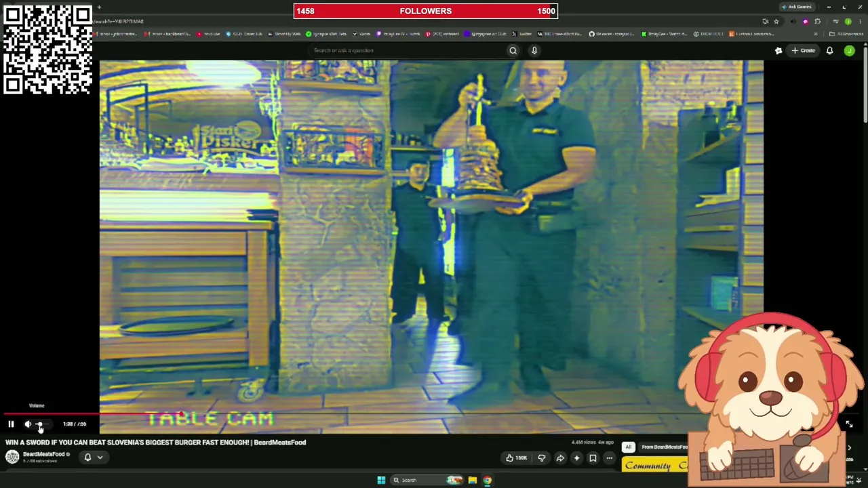Save the video with the bookmark icon
The image size is (868, 488).
pos(593,458)
